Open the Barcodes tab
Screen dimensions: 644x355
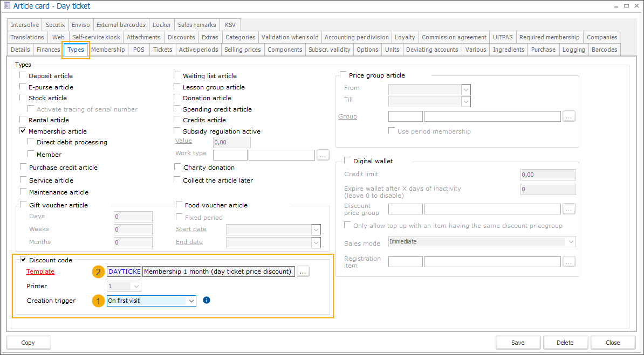point(604,50)
